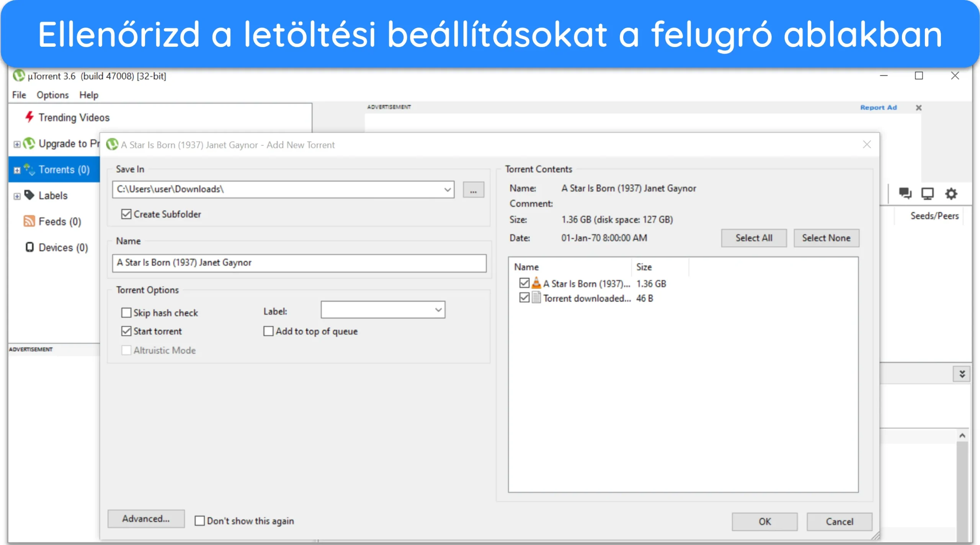The width and height of the screenshot is (980, 545).
Task: Click the Feeds RSS icon
Action: (29, 221)
